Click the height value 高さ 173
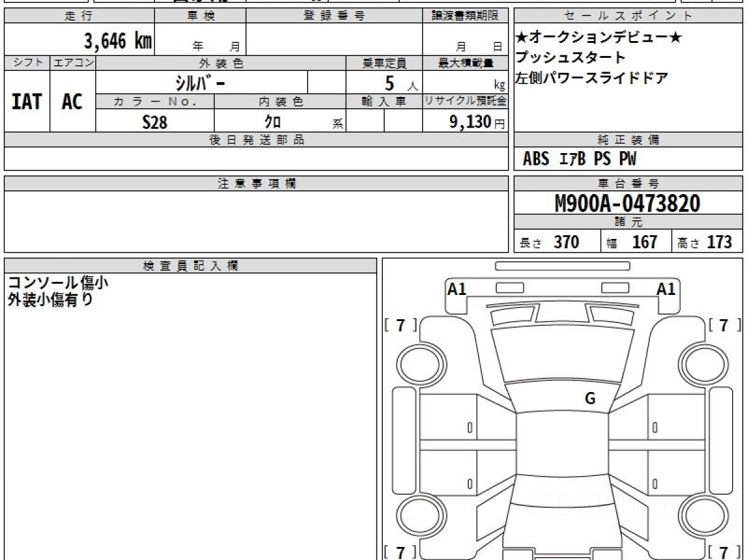The height and width of the screenshot is (560, 747). 705,242
